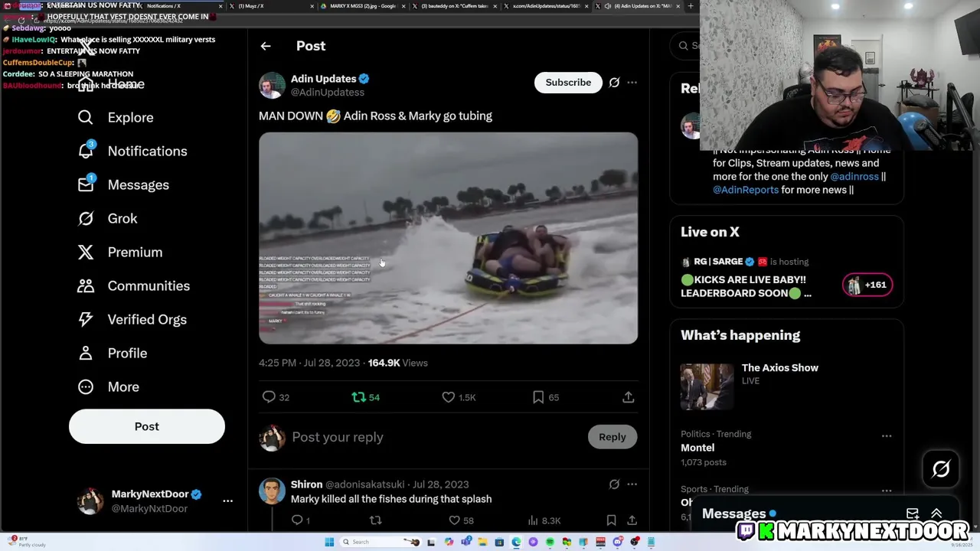Bookmark the post showing 65 bookmarks

pyautogui.click(x=538, y=396)
